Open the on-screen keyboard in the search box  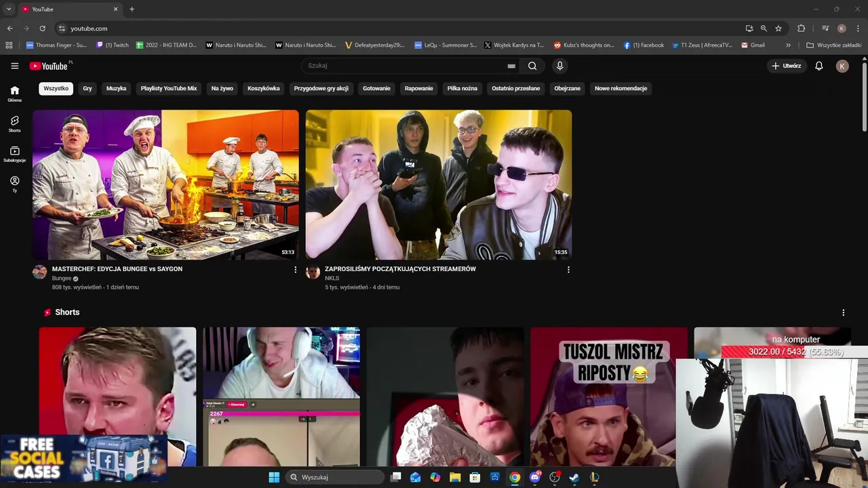pos(511,66)
